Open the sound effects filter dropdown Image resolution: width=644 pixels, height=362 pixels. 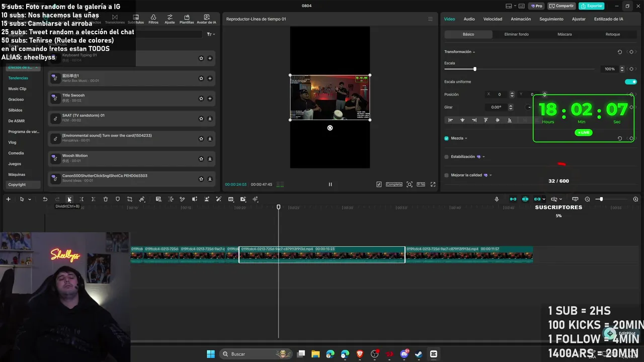pos(211,34)
